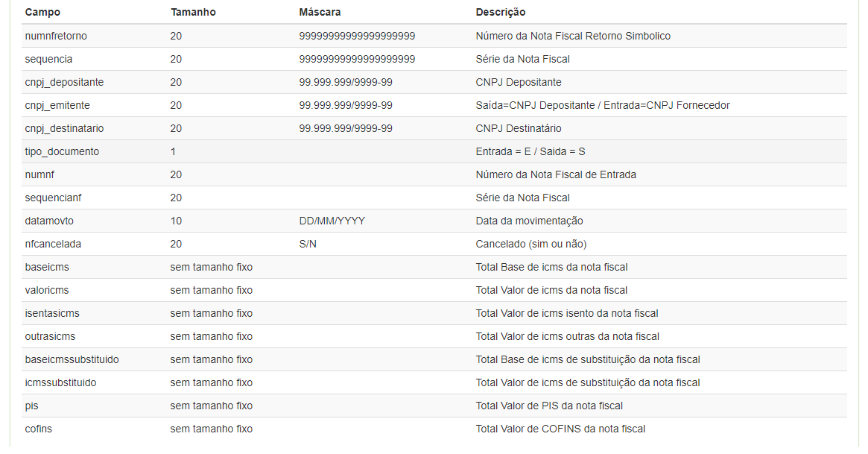Click the Campo column header

pyautogui.click(x=42, y=13)
